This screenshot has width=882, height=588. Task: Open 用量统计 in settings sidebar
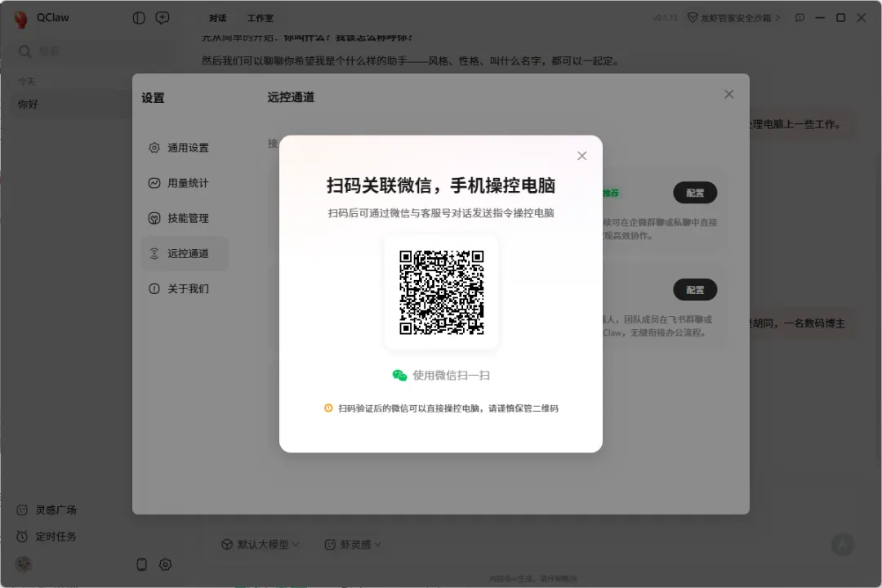[x=185, y=184]
